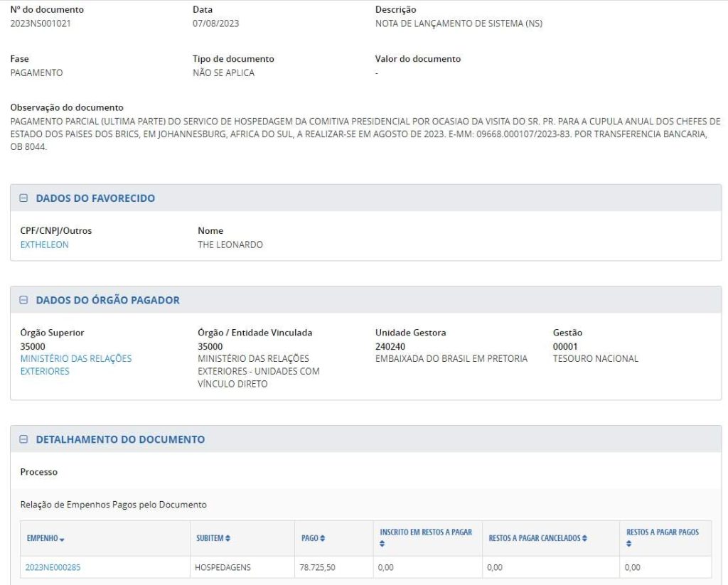Sort table by Empenho arrow icon
The height and width of the screenshot is (585, 728).
click(x=62, y=539)
